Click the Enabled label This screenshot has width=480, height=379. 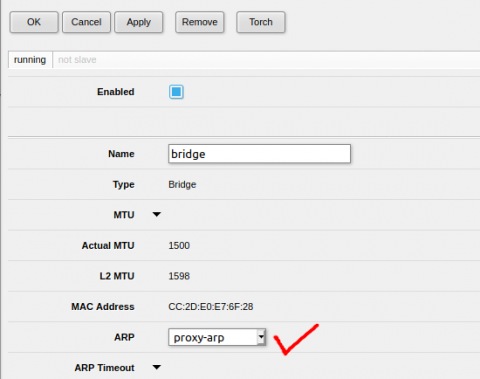116,92
